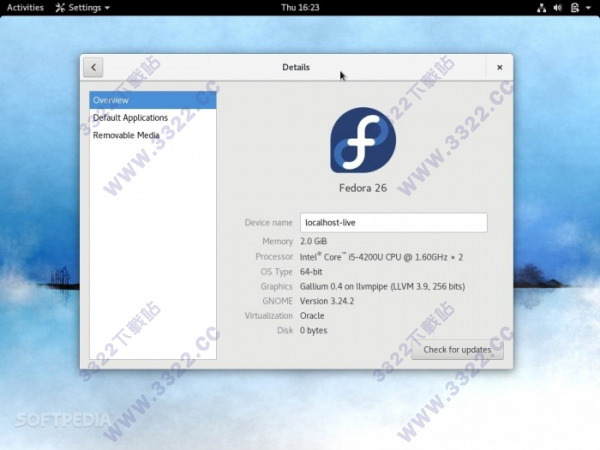Open the Activities overview
This screenshot has width=600, height=450.
point(25,8)
